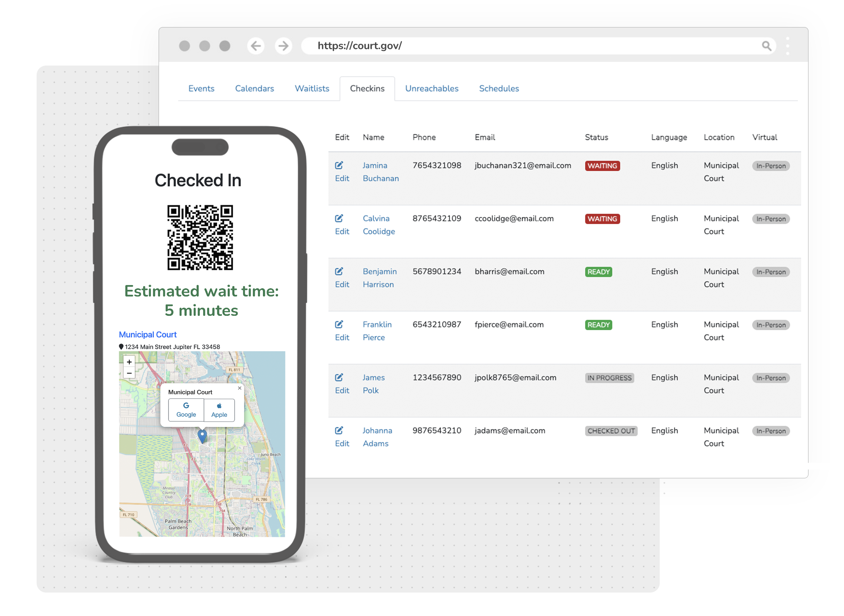Open Franklin Pierce name link
The image size is (844, 616).
click(377, 331)
